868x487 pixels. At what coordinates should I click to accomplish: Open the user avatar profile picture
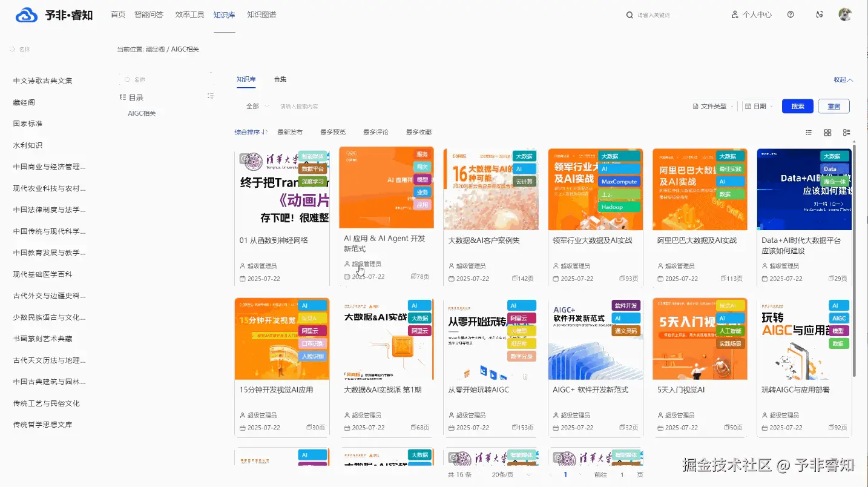pos(845,15)
